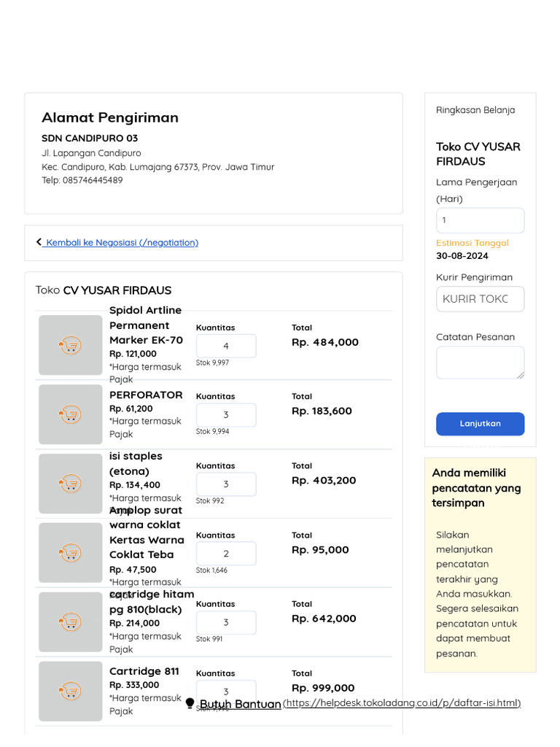Grab the Catatan Pesanan resize handle
Viewport: 560px width, 747px height.
coord(521,375)
